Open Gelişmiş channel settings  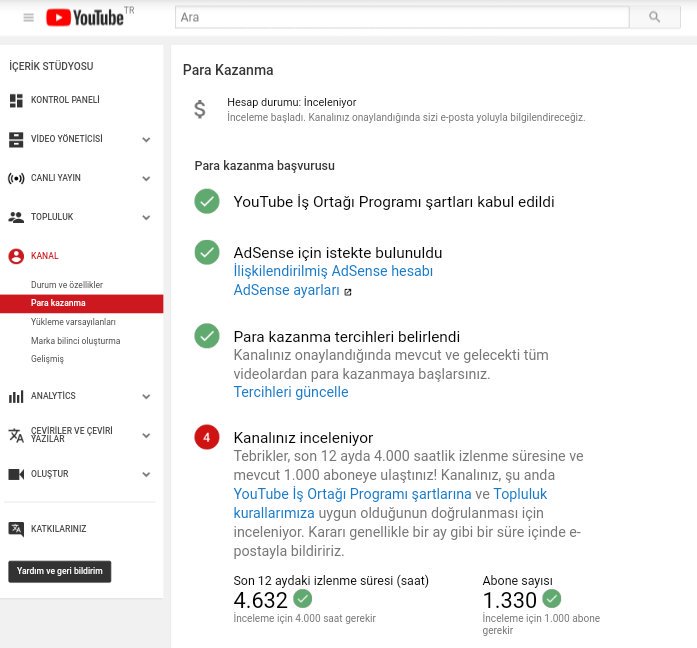(x=47, y=359)
